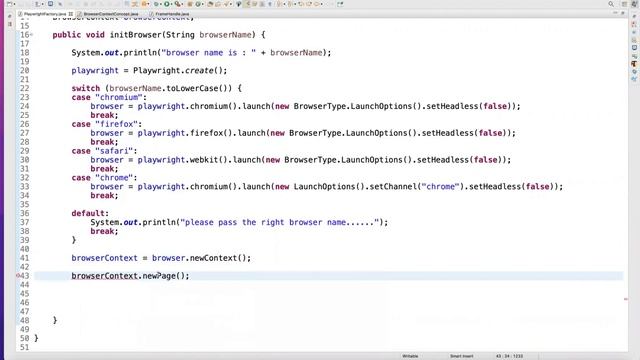Click the Run External Tools icon

point(178,4)
